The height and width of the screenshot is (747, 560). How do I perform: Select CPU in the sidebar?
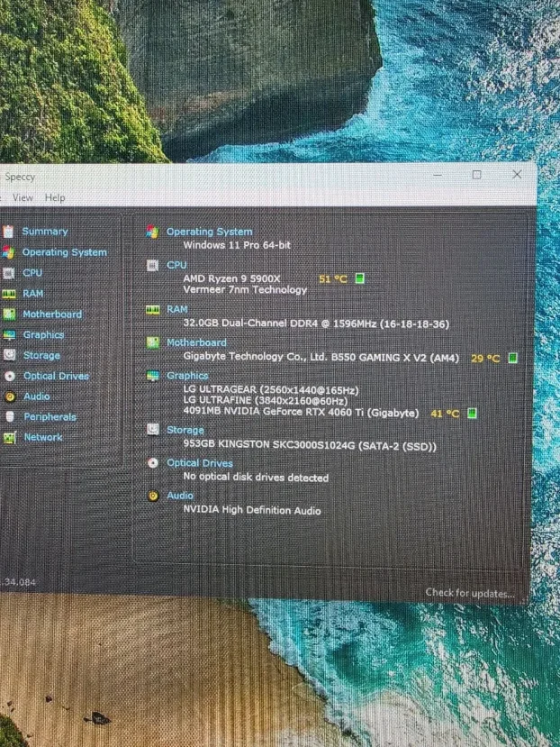(32, 273)
